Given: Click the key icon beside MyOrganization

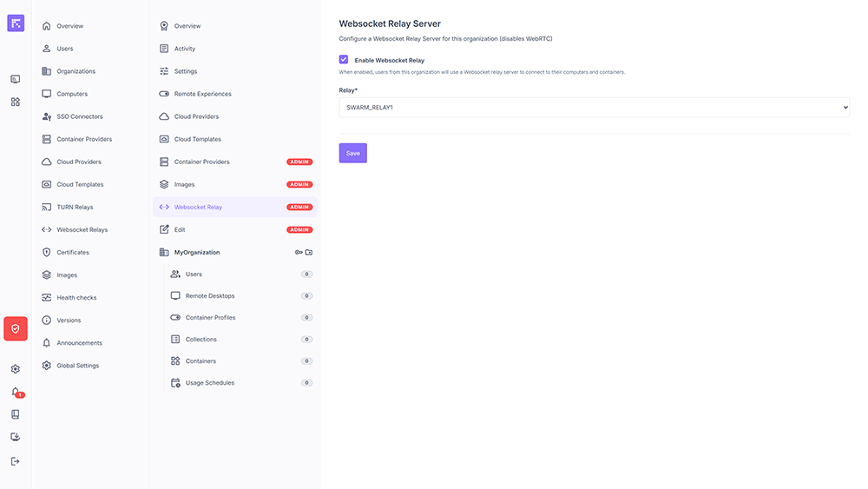Looking at the screenshot, I should [299, 253].
